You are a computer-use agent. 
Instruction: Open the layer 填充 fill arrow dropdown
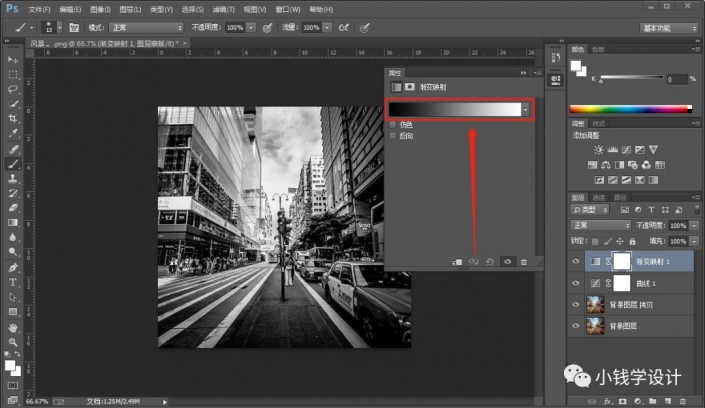click(695, 242)
